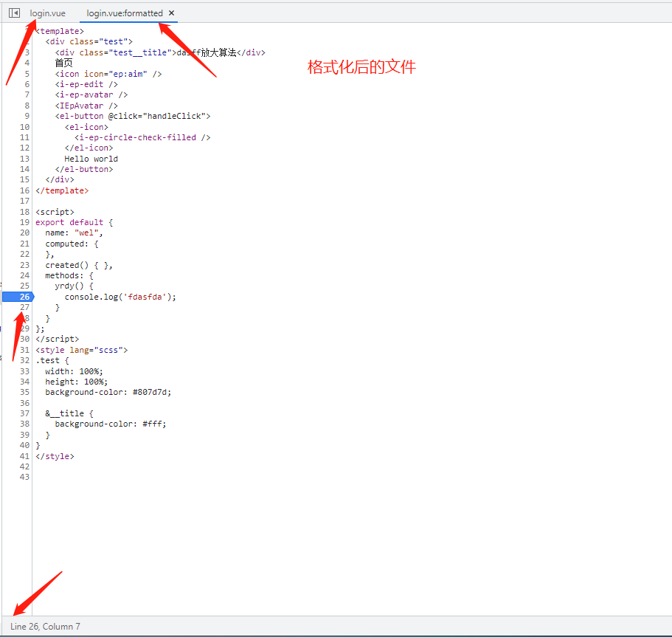The image size is (672, 637).
Task: Click the yrdy() method name
Action: [66, 285]
